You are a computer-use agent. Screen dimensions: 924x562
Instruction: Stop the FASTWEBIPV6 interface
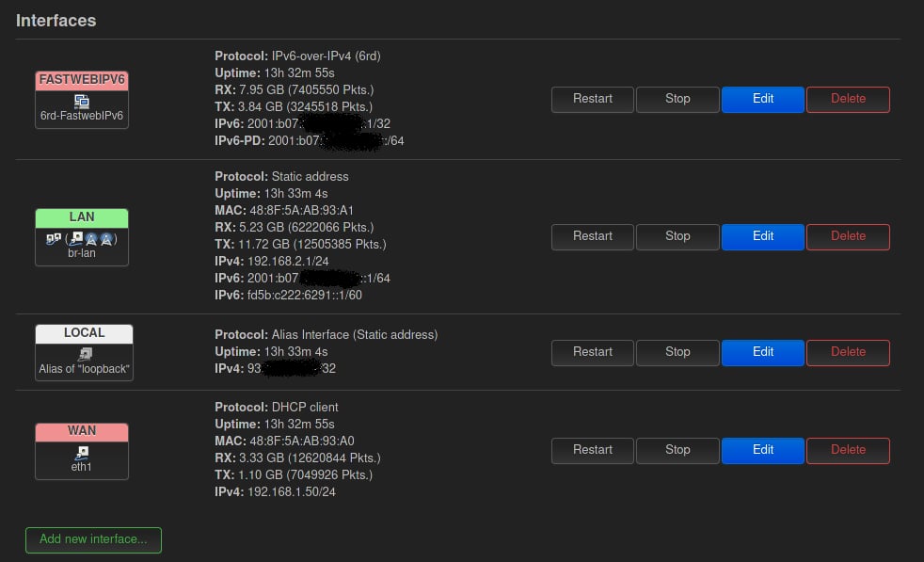point(677,99)
